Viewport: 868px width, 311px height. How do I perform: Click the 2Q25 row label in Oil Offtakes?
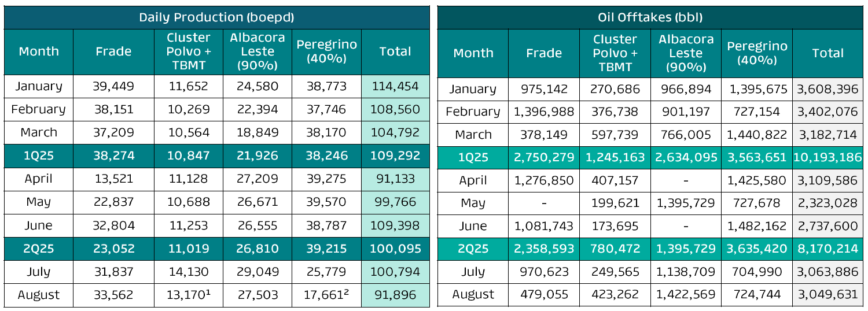point(473,249)
